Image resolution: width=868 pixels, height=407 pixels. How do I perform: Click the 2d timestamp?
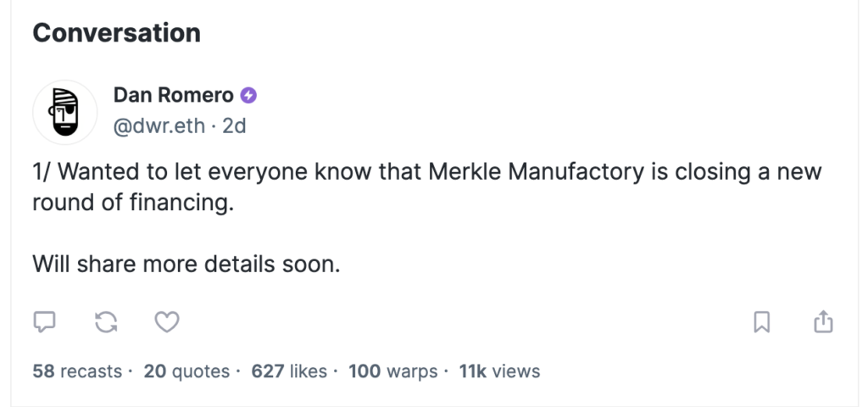[x=234, y=126]
